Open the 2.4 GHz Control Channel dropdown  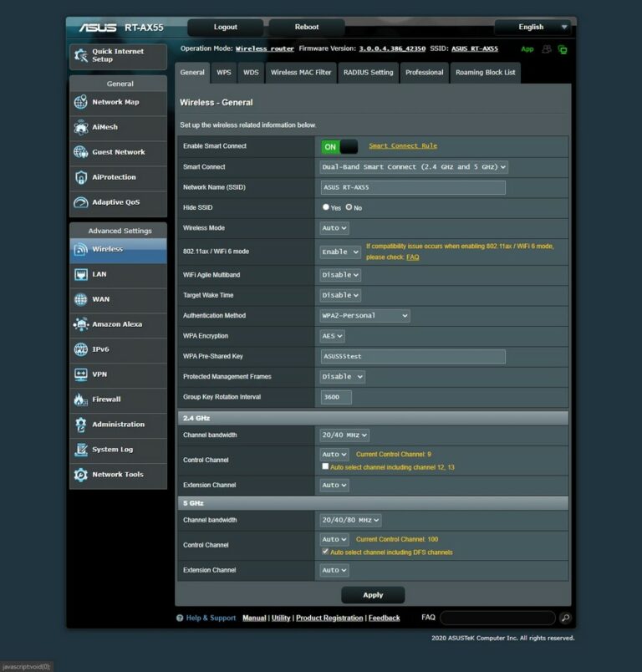point(334,455)
